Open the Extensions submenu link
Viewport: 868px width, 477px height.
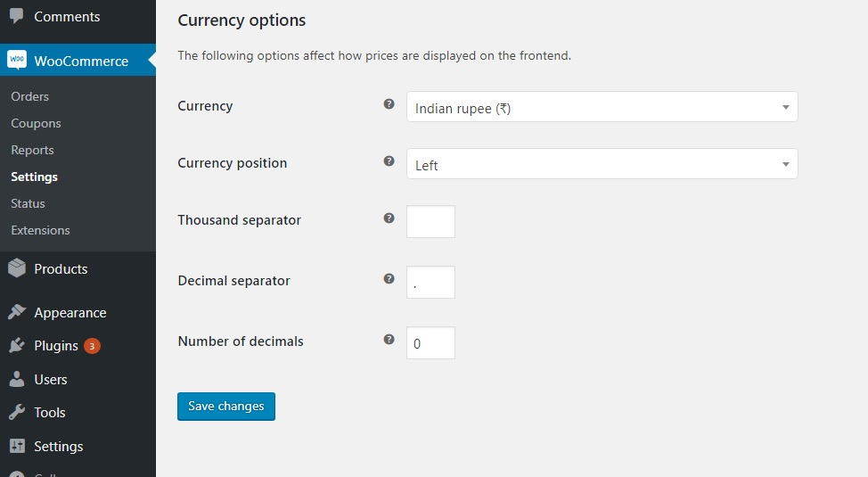(40, 230)
